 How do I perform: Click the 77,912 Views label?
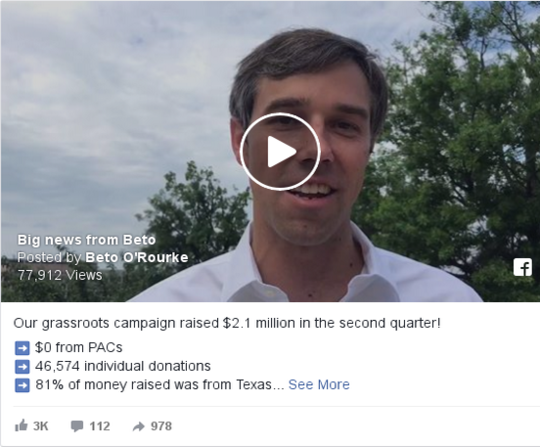60,275
